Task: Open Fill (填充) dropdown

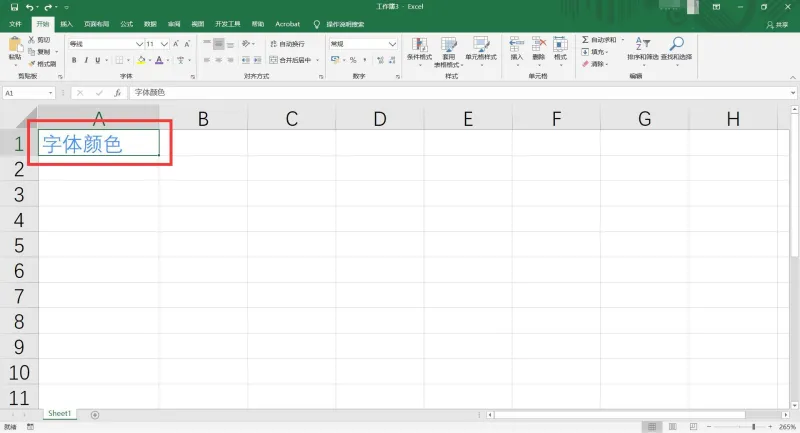Action: click(x=594, y=52)
